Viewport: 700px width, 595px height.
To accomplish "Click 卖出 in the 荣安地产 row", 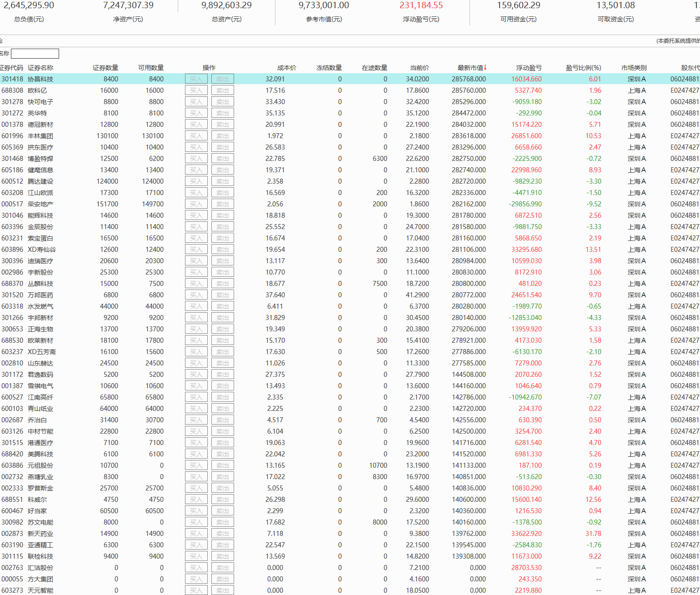I will (222, 204).
